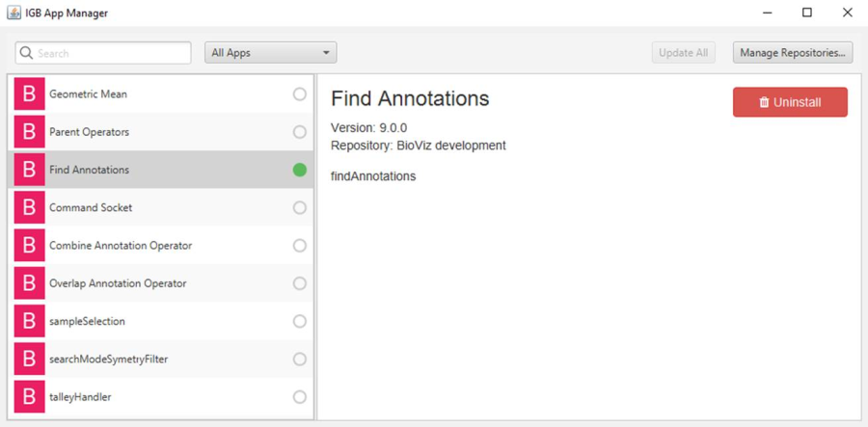
Task: Click the status circle for Overlap Annotation Operator
Action: click(x=300, y=283)
